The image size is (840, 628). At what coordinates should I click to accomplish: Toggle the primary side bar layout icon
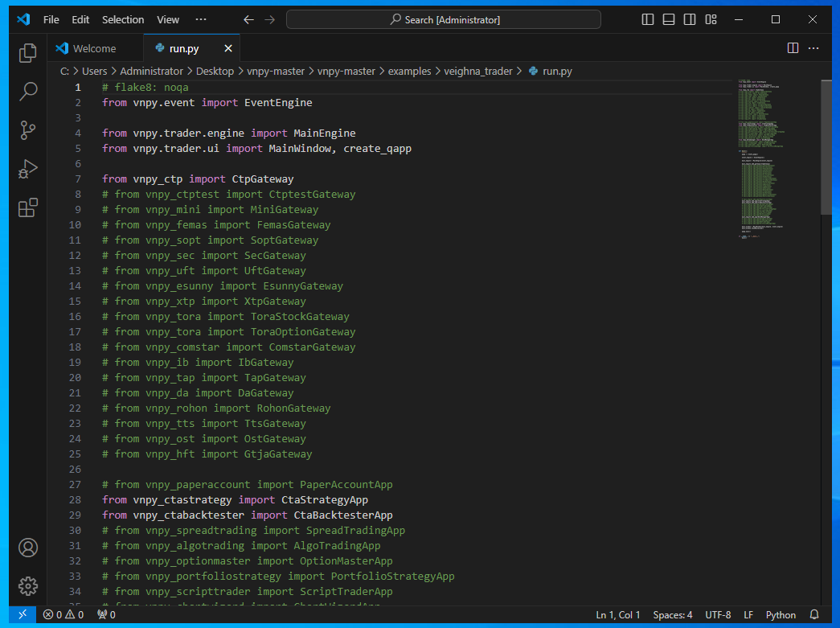pos(648,20)
